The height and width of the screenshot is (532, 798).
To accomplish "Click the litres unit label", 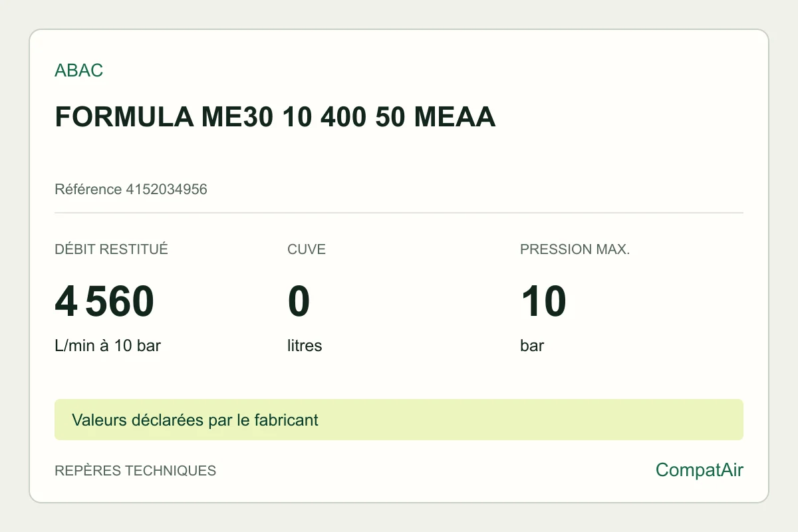I will click(x=305, y=346).
